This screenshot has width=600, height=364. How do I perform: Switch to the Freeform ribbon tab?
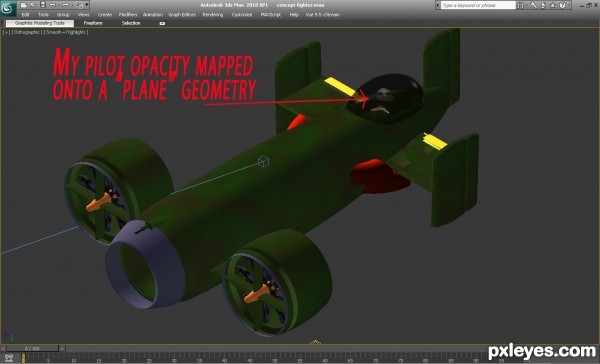point(93,23)
